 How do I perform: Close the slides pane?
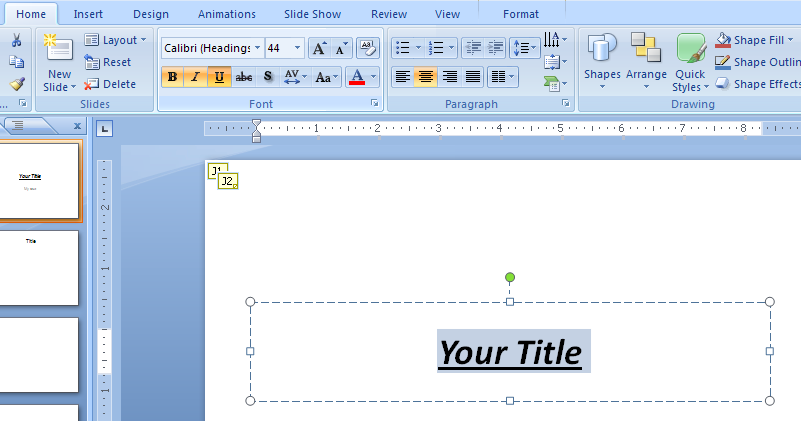click(77, 126)
